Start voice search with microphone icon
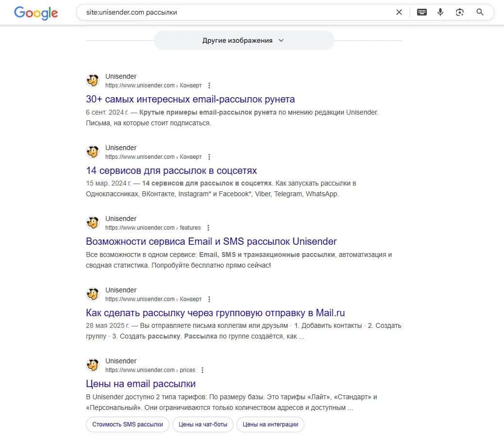Viewport: 504px width, 441px height. pos(440,13)
